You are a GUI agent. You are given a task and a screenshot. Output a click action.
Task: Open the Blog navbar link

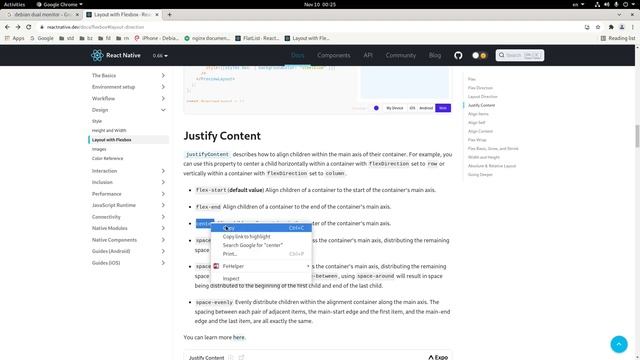435,55
